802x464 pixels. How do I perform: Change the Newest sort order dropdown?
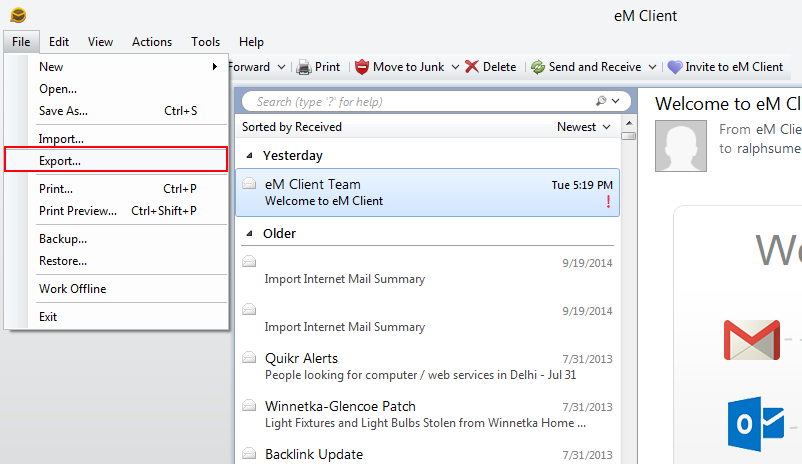click(584, 127)
